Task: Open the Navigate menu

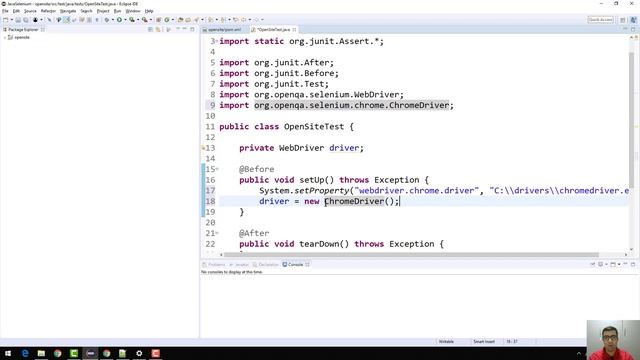Action: pyautogui.click(x=68, y=11)
